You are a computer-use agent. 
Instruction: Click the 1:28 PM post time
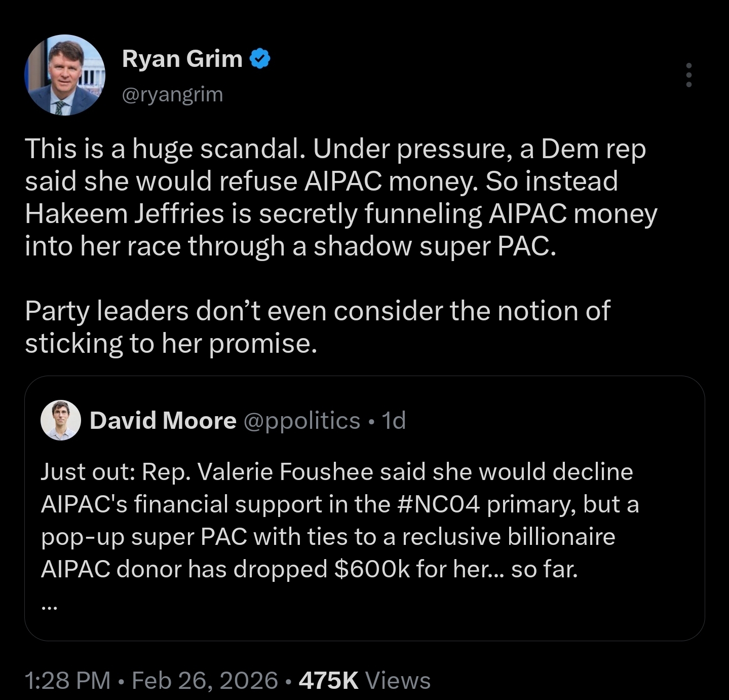(x=67, y=680)
